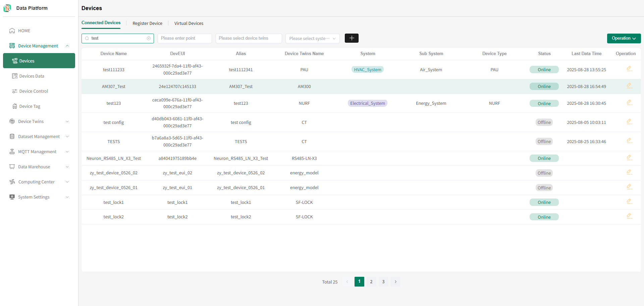Click the black plus add-filter button
This screenshot has height=306, width=644.
(352, 38)
